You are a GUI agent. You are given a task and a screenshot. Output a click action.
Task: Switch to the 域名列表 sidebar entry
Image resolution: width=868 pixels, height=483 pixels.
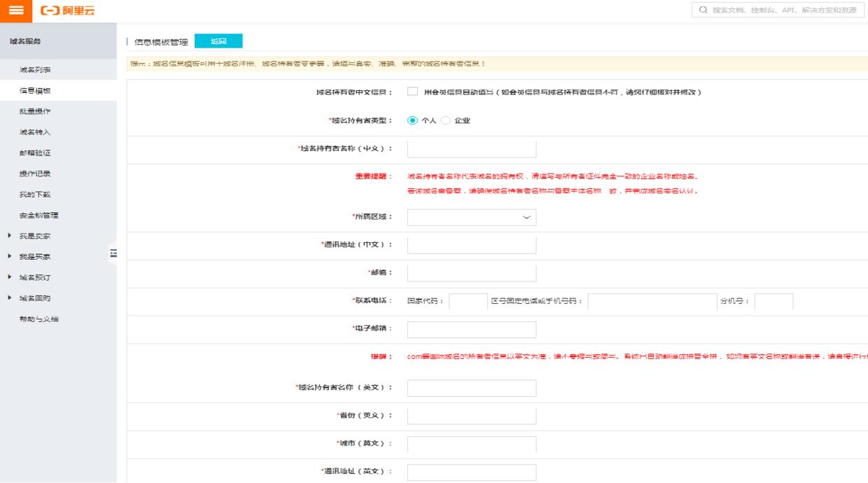point(34,71)
